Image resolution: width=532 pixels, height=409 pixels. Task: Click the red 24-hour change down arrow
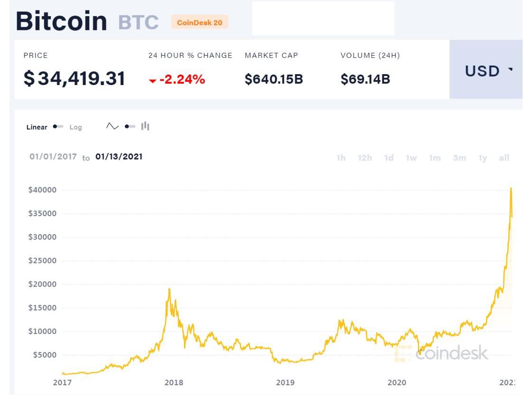coord(152,81)
